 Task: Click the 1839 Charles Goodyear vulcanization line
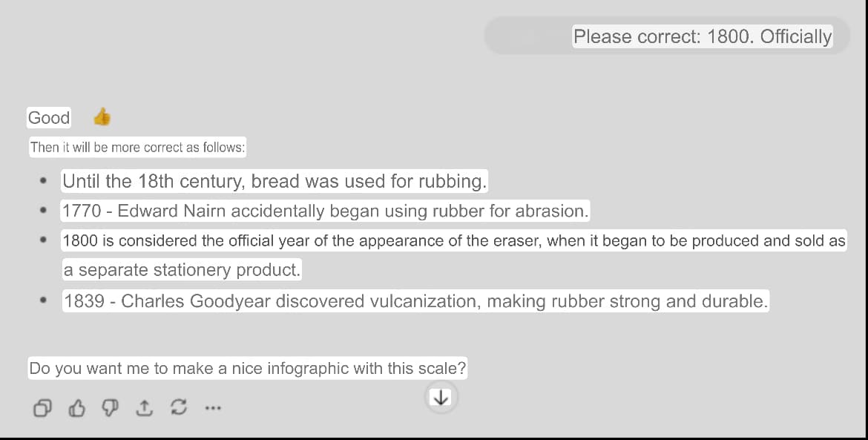pyautogui.click(x=415, y=301)
